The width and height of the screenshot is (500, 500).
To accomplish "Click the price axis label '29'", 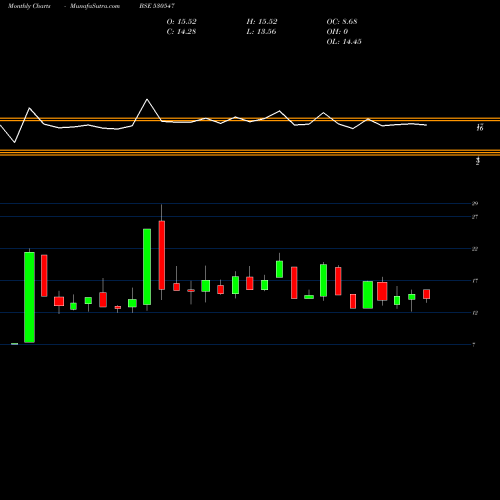I will point(475,204).
